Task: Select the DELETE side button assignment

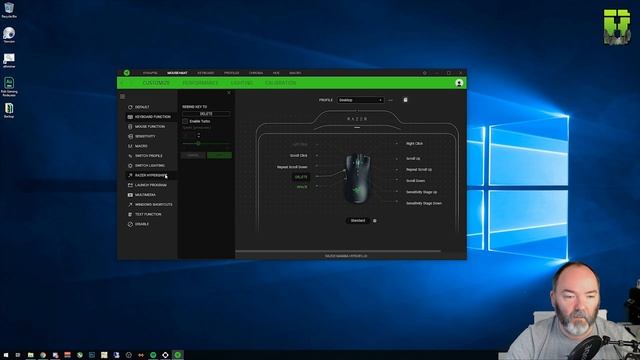Action: (x=301, y=177)
